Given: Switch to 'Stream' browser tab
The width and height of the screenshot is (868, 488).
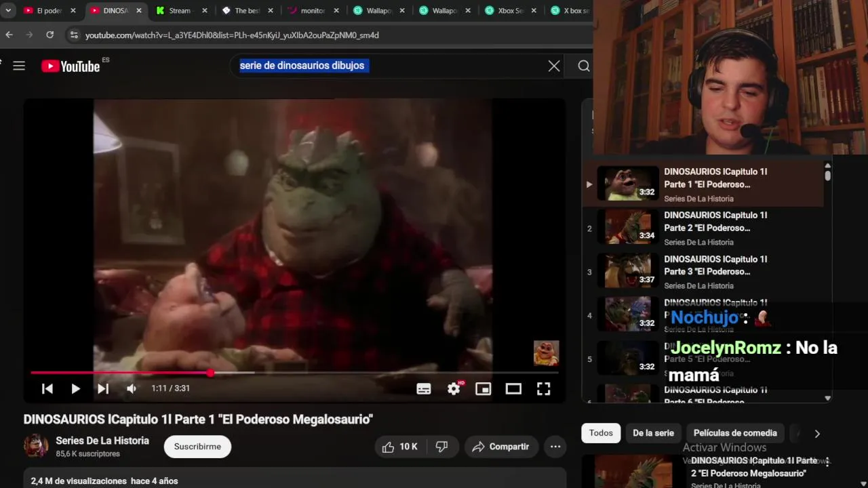Looking at the screenshot, I should [x=180, y=11].
